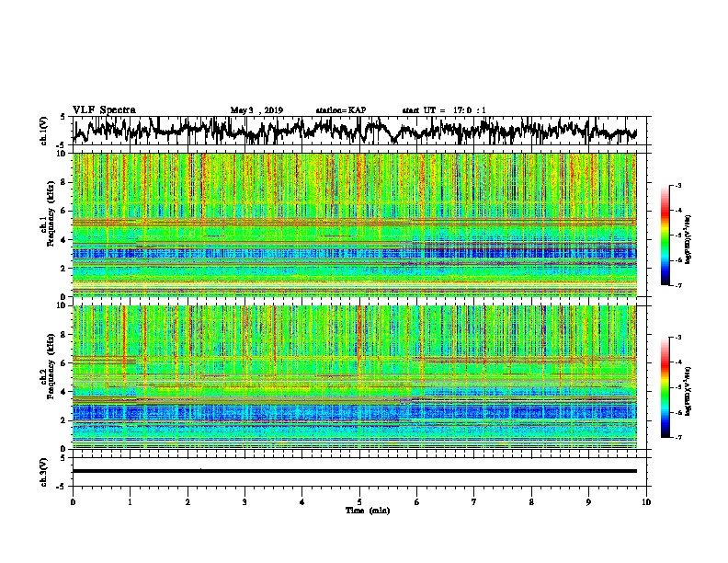This screenshot has width=728, height=563.
Task: Click the 8 kHz tick on ch.2 frequency axis
Action: point(64,335)
